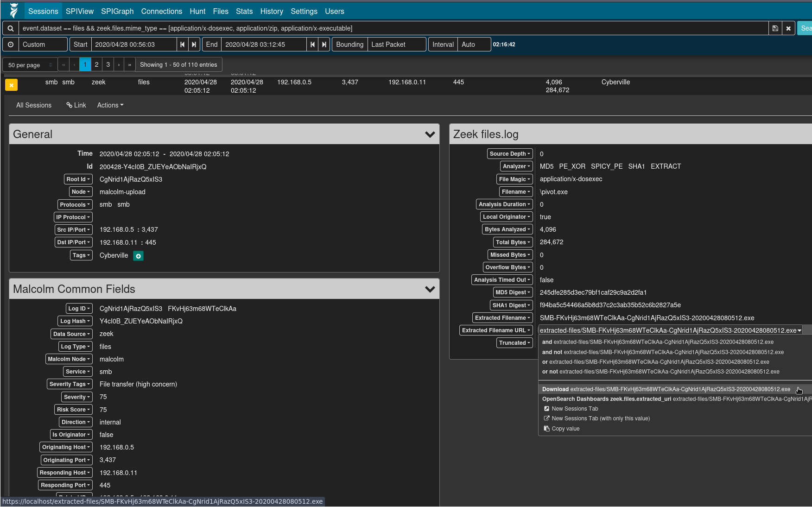Edit the End time field

pyautogui.click(x=263, y=44)
